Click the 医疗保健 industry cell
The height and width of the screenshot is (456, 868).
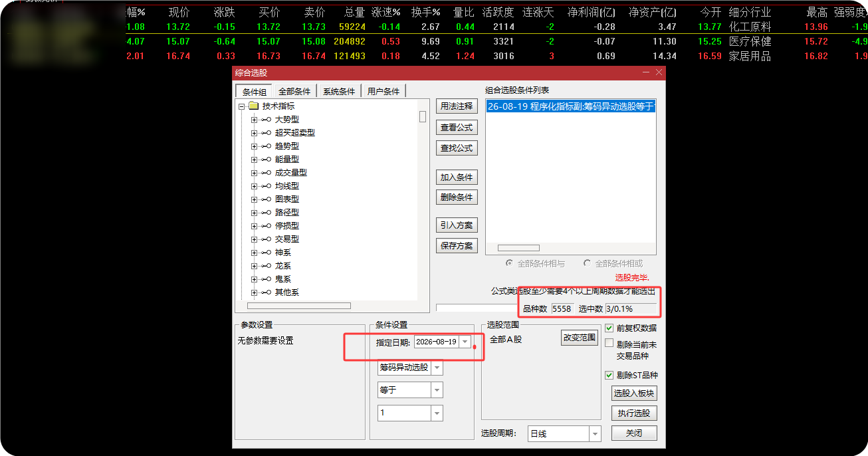pos(750,41)
